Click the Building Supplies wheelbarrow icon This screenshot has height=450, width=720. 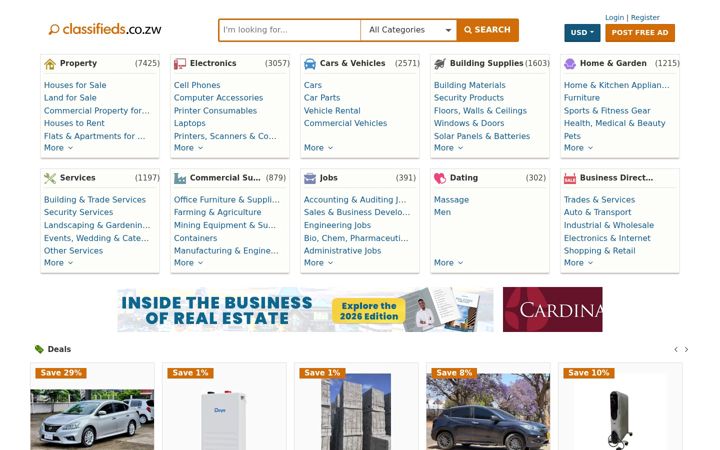coord(440,64)
